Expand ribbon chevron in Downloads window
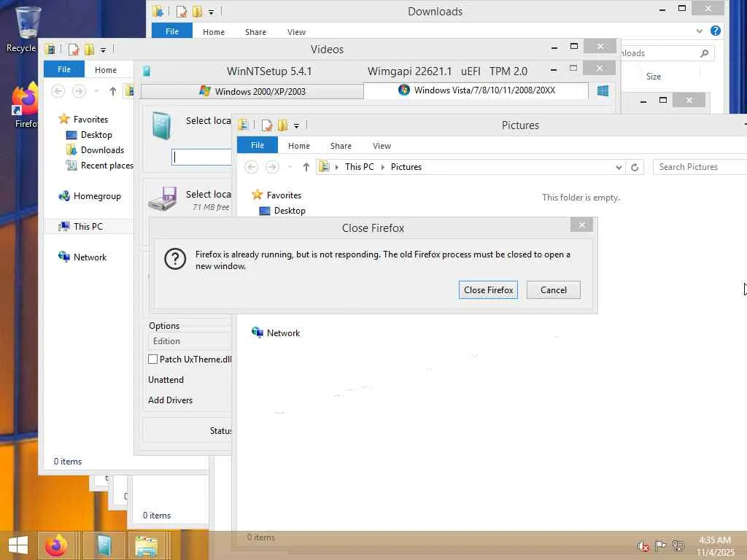Image resolution: width=747 pixels, height=560 pixels. [x=699, y=31]
